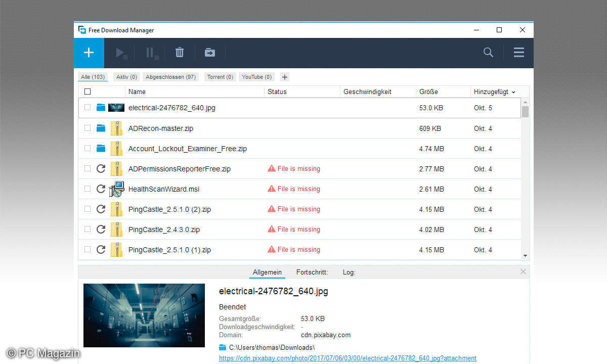This screenshot has width=607, height=364.
Task: Open the cdn.pixabay.com download URL link
Action: [348, 358]
